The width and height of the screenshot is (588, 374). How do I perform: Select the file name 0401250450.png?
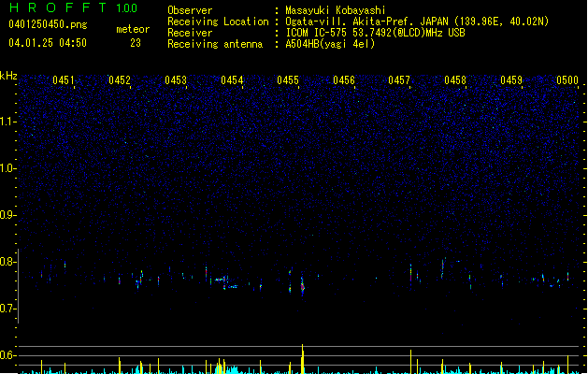[x=48, y=24]
